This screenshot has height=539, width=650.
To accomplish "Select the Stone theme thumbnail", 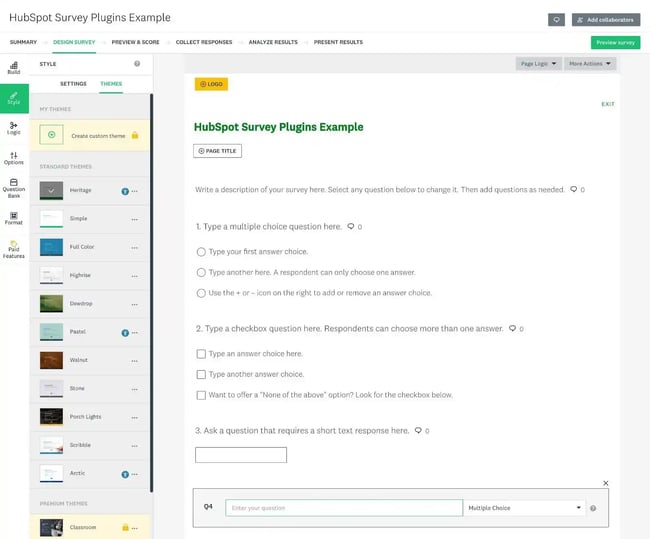I will tap(51, 388).
